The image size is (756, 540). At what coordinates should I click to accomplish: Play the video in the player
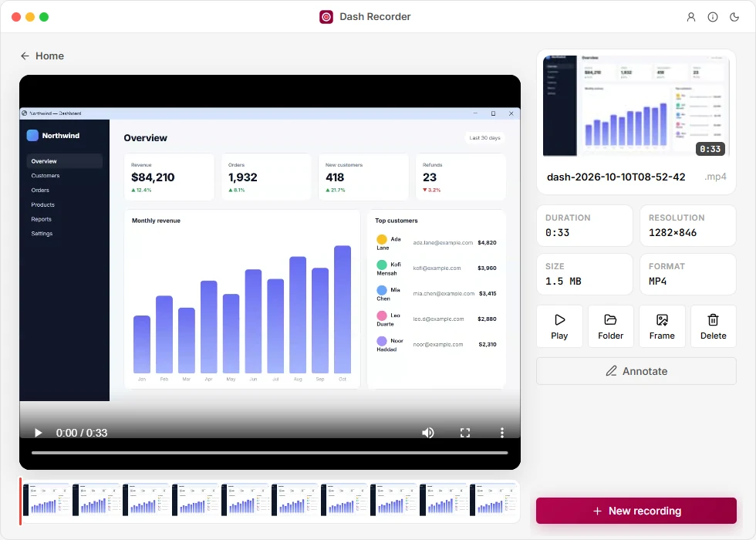38,433
